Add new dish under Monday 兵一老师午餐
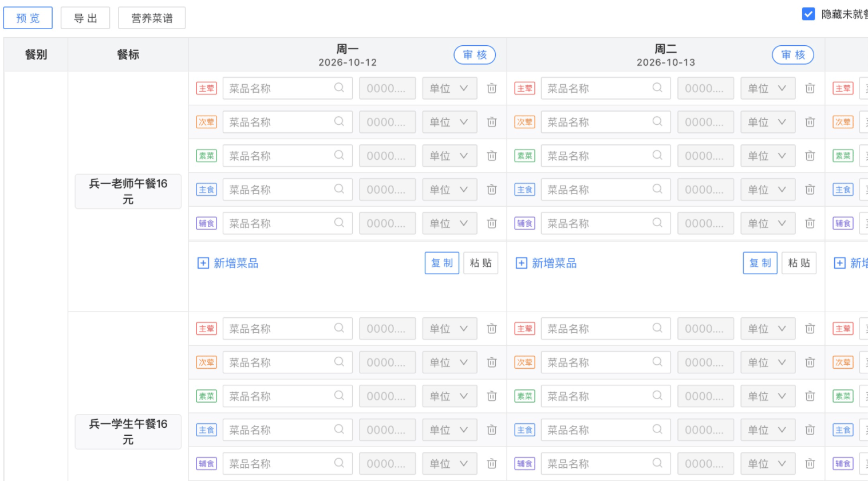 [228, 263]
